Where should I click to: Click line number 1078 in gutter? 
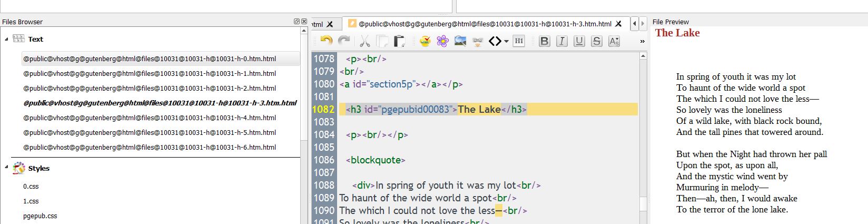pyautogui.click(x=324, y=59)
